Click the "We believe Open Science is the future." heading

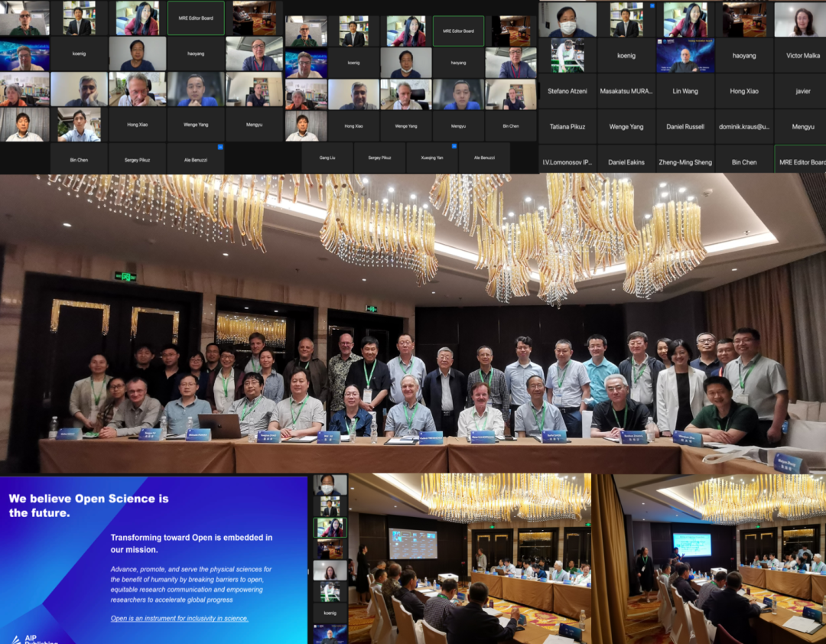(x=89, y=506)
